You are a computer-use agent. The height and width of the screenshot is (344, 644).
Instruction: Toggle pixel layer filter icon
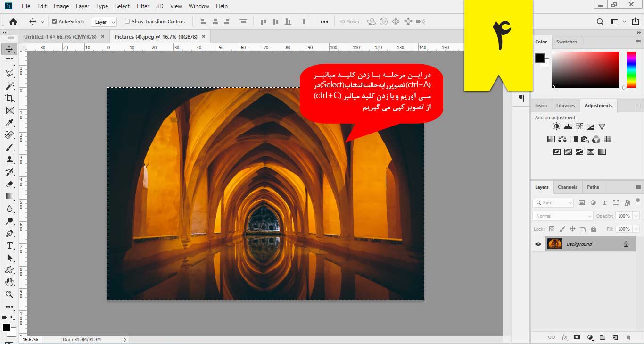[x=582, y=203]
